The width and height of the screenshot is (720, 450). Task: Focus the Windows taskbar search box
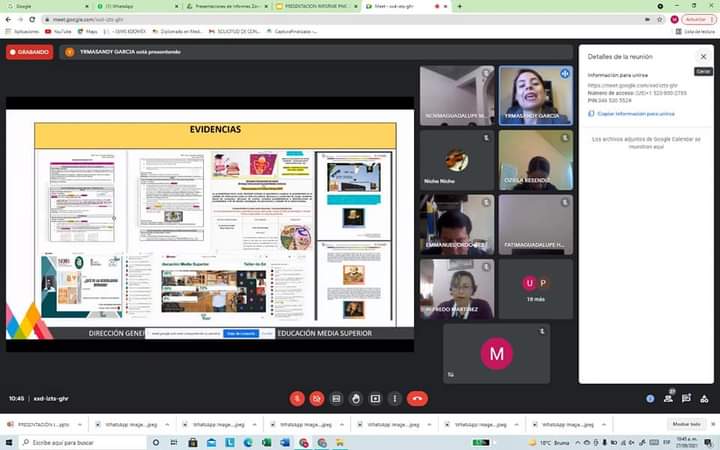pos(83,442)
